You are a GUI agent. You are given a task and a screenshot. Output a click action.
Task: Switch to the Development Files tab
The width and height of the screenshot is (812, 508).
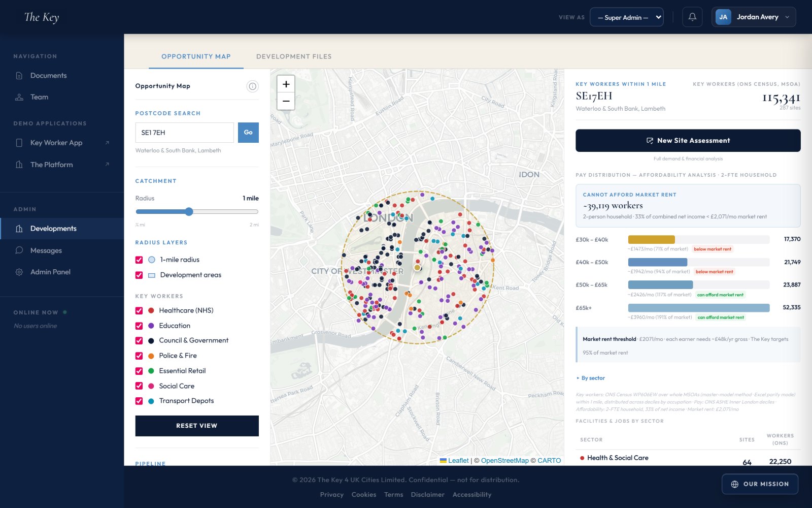(x=294, y=56)
